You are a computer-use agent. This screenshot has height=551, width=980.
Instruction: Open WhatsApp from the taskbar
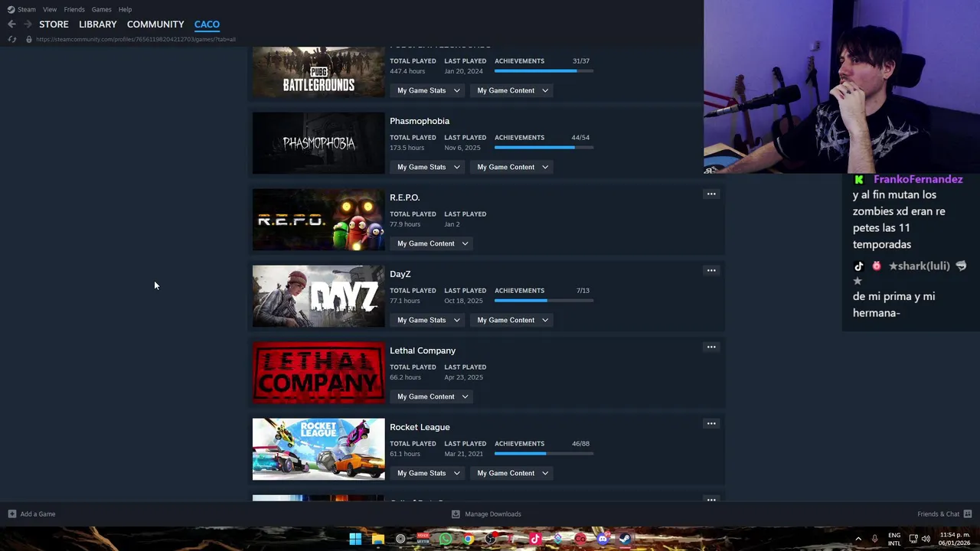tap(445, 539)
